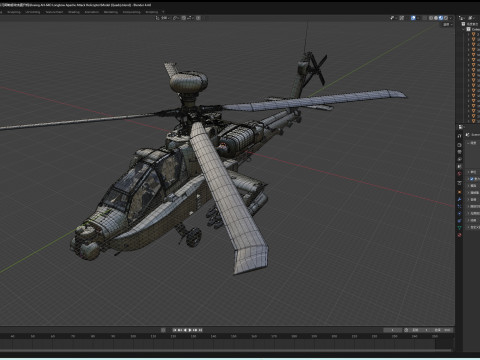The image size is (480, 360).
Task: Expand the 单位 units panel
Action: (473, 172)
